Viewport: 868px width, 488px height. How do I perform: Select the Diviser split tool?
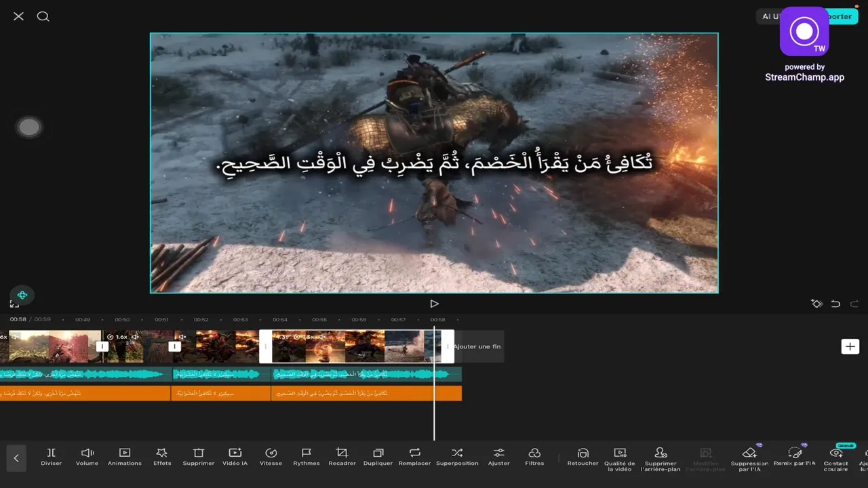(x=51, y=457)
